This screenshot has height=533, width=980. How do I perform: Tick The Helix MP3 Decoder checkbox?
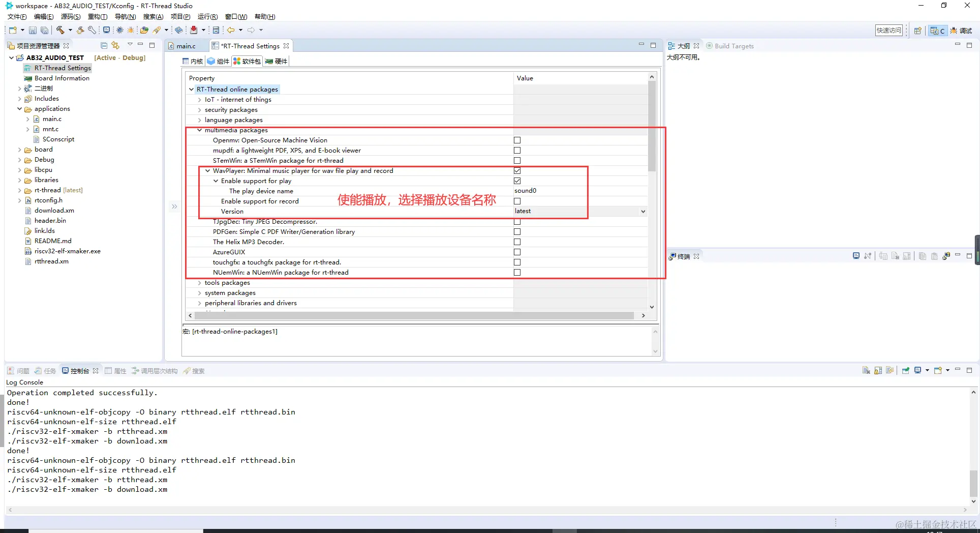click(x=517, y=242)
